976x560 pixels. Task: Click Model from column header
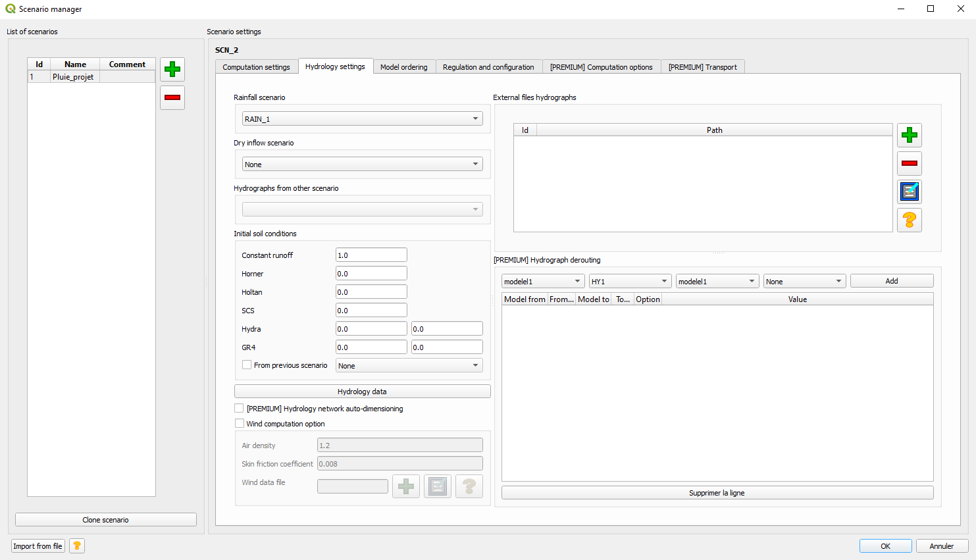point(525,299)
